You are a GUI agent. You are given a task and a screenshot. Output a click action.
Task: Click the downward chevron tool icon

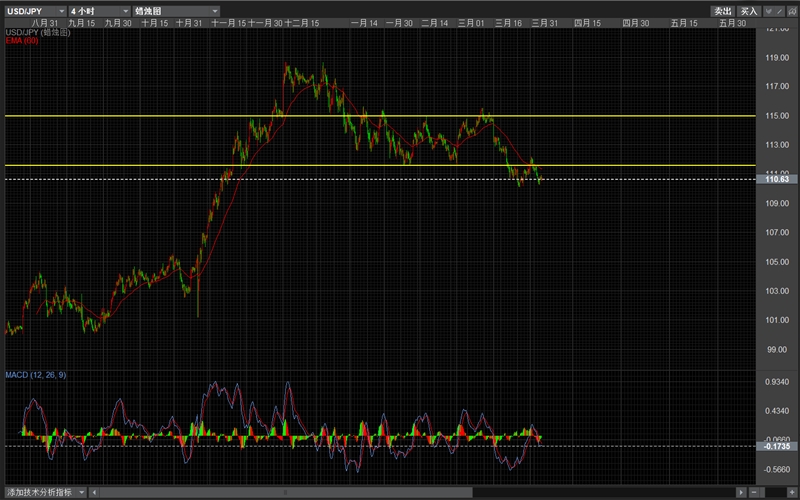click(x=768, y=11)
